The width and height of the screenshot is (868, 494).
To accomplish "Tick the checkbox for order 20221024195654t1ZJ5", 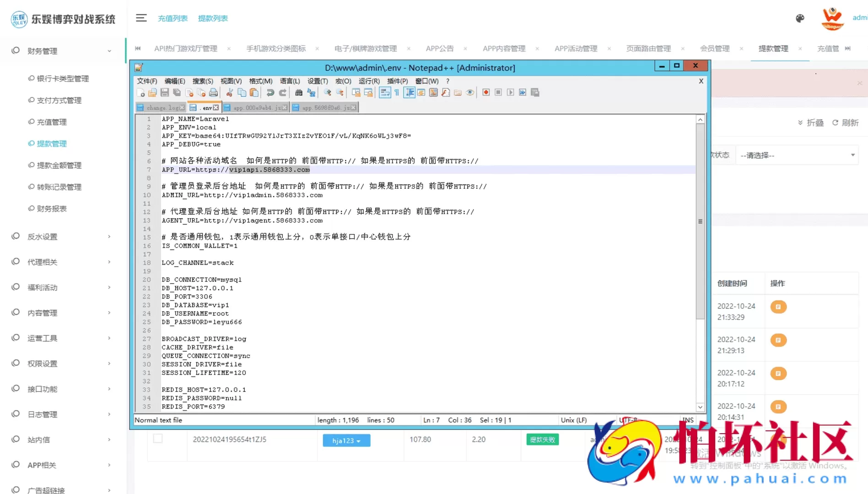I will point(158,439).
